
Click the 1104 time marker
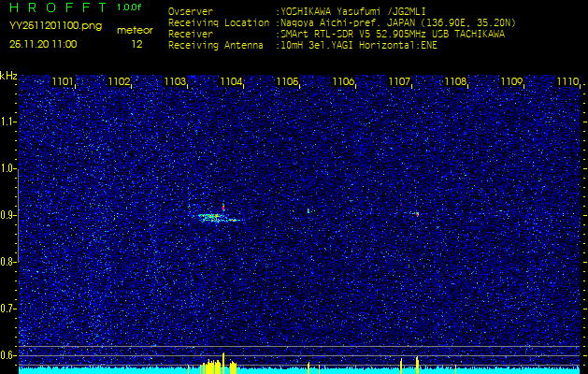click(231, 81)
